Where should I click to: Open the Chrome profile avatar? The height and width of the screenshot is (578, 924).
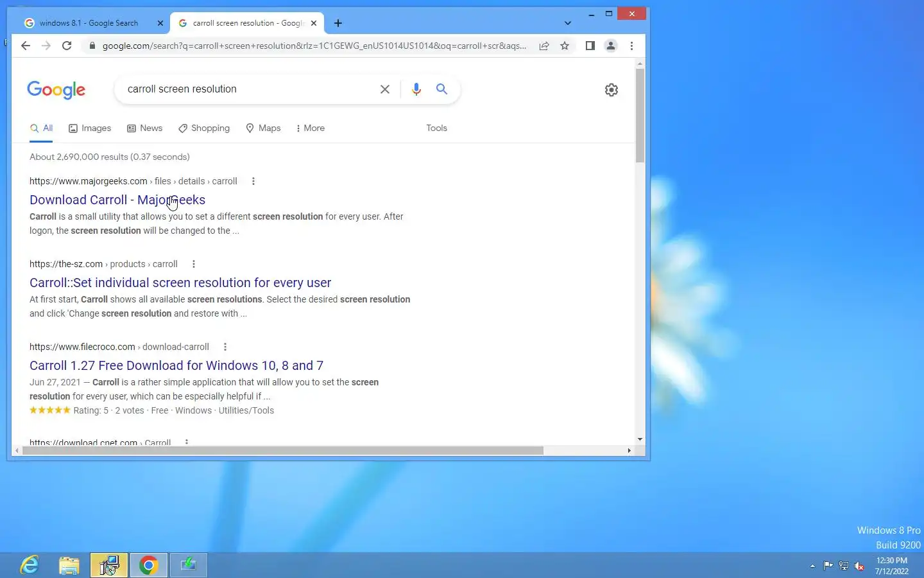click(611, 46)
